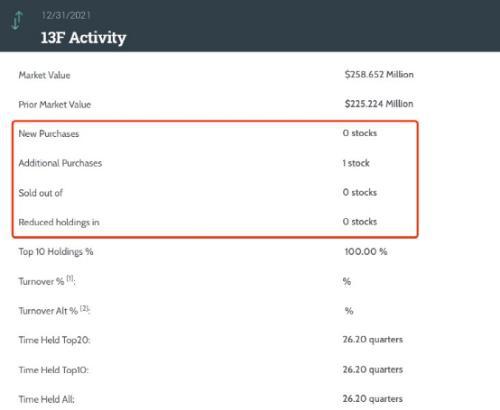The width and height of the screenshot is (500, 410).
Task: Select the $258.652 Million value
Action: coord(379,74)
